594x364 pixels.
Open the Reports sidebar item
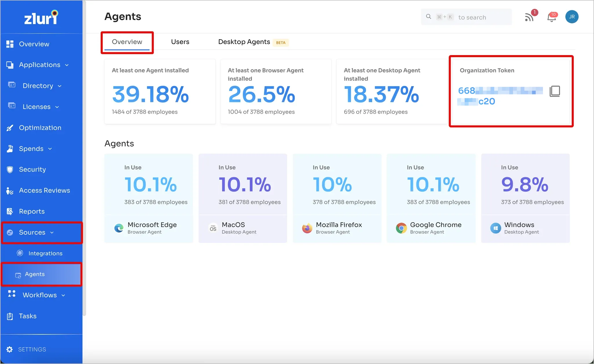pos(32,211)
